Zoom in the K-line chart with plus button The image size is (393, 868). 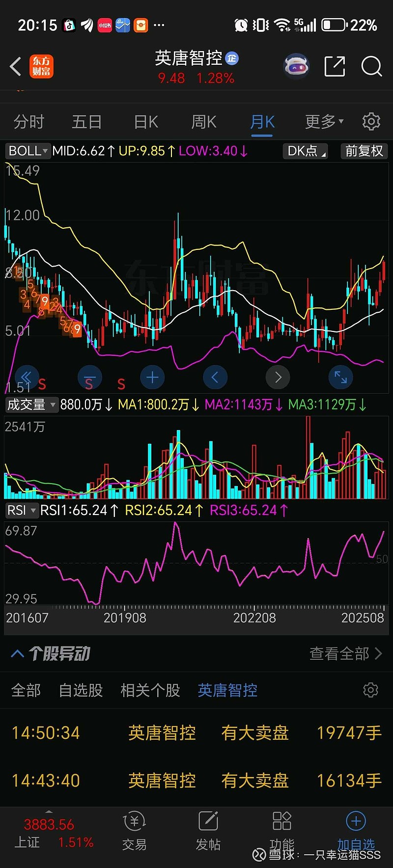[x=152, y=377]
